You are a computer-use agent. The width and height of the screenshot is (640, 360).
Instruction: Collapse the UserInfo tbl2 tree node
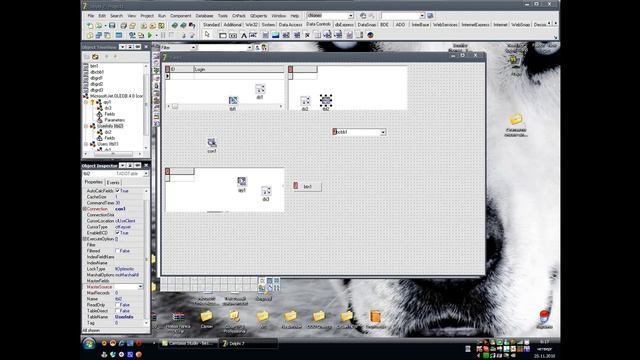[87, 126]
